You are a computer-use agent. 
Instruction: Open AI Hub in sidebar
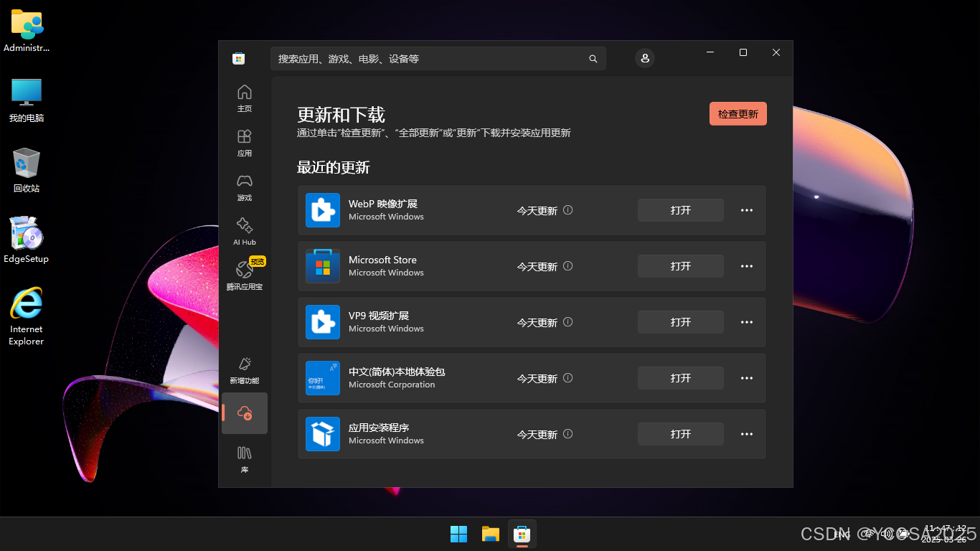(245, 232)
